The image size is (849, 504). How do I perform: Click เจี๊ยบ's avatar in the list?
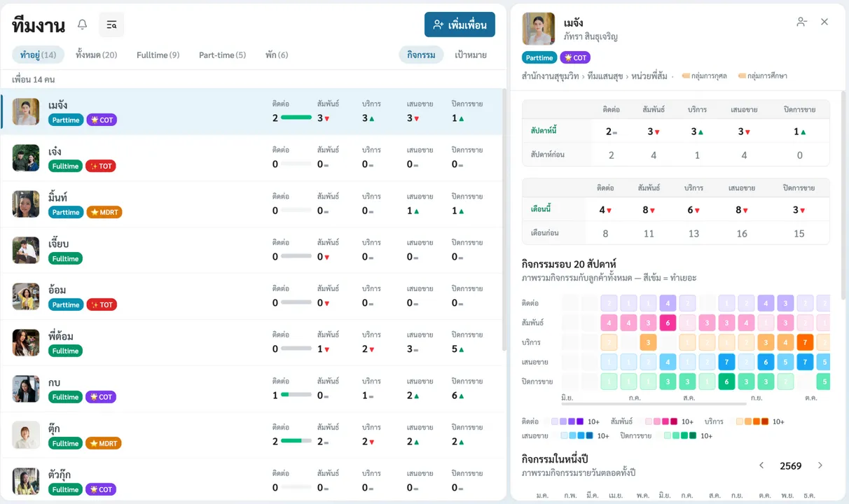[x=26, y=251]
